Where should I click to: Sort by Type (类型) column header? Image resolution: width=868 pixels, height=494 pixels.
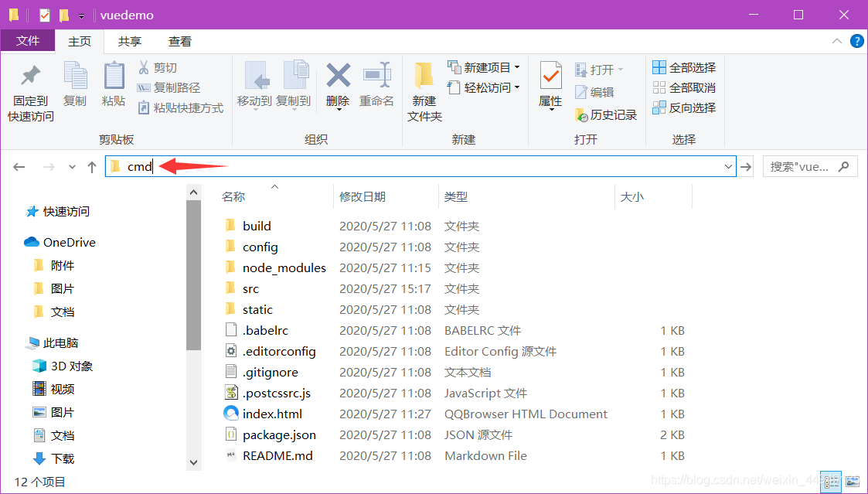(x=456, y=196)
